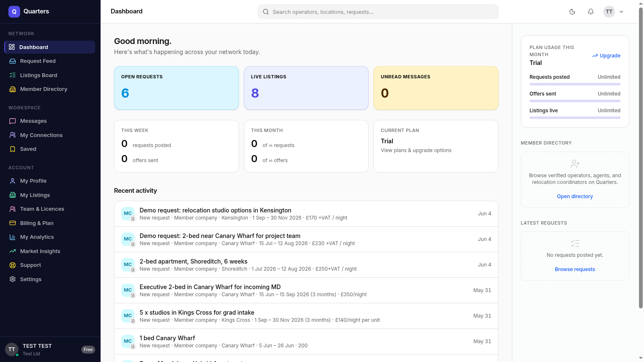
Task: Click the Browse requests link
Action: 575,269
